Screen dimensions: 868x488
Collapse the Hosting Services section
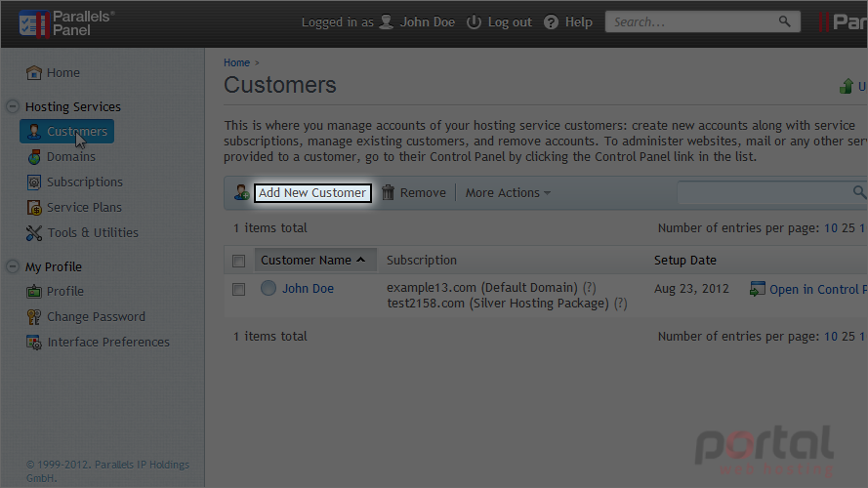[13, 106]
